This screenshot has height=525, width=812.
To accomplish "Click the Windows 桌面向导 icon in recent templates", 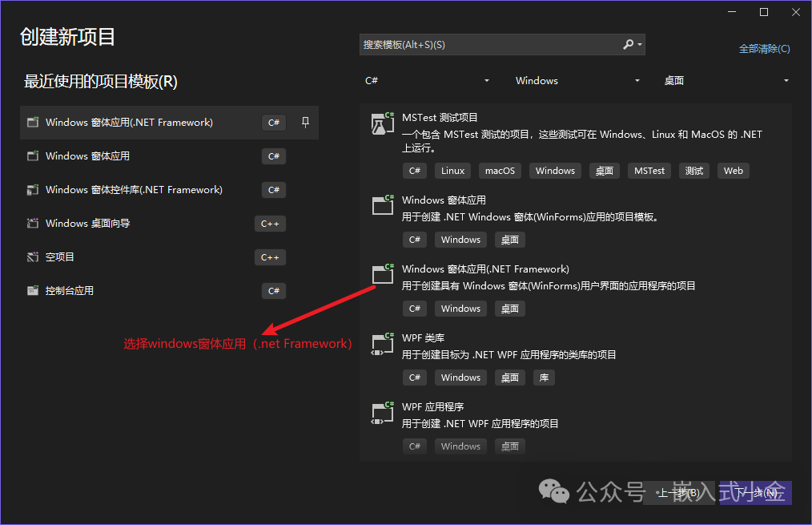I will [33, 224].
